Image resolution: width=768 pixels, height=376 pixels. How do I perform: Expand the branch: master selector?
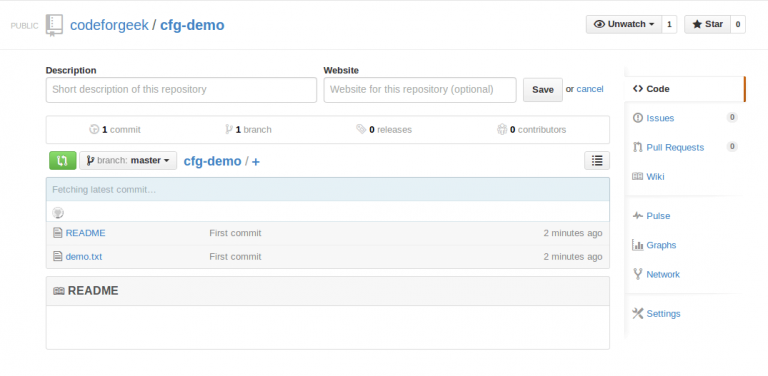coord(128,161)
